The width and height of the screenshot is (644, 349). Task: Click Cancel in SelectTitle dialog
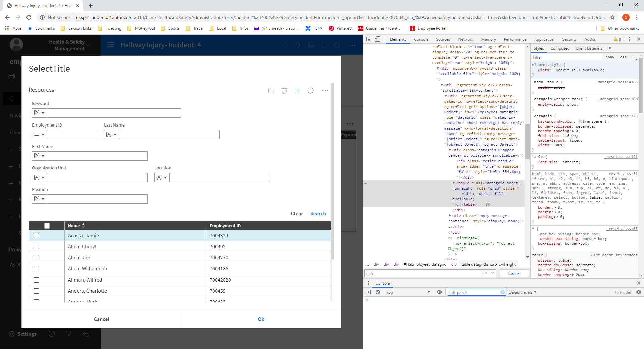(x=101, y=319)
